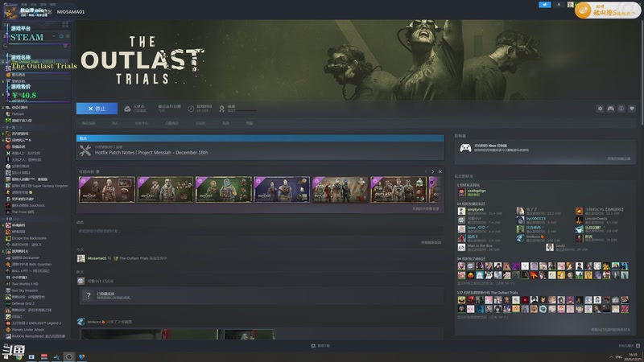Image resolution: width=644 pixels, height=362 pixels.
Task: Toggle recent sort clock icon in sidebar
Action: tap(61, 36)
